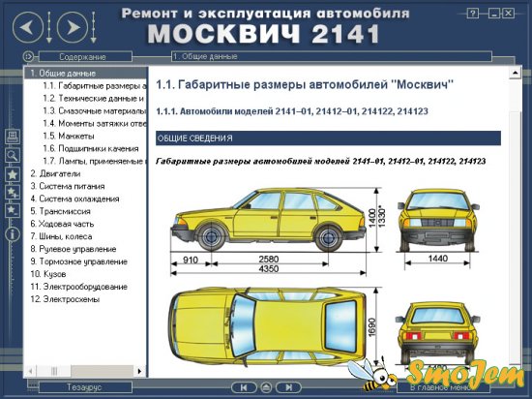532x399 pixels.
Task: Open section '1.2. Технические данные и'
Action: 93,99
